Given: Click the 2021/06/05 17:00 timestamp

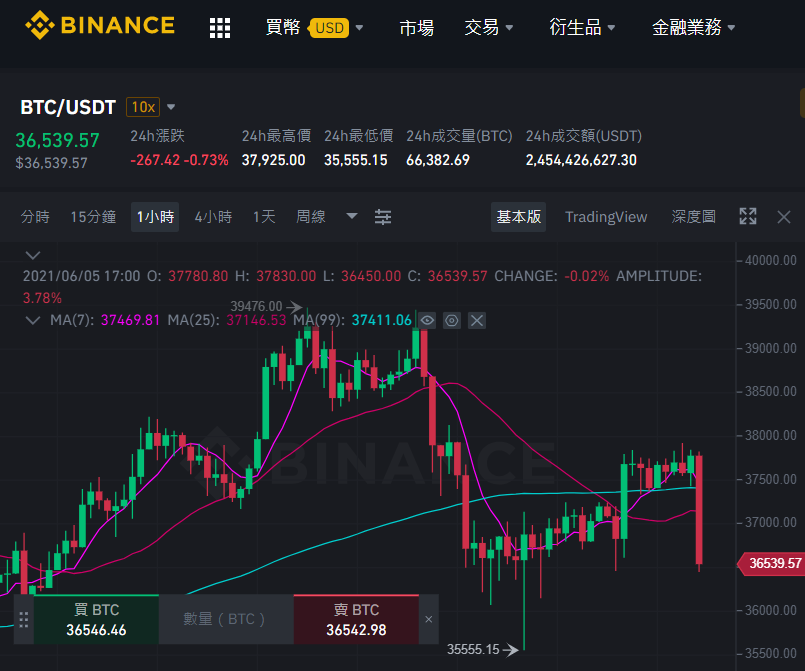Looking at the screenshot, I should pyautogui.click(x=81, y=276).
